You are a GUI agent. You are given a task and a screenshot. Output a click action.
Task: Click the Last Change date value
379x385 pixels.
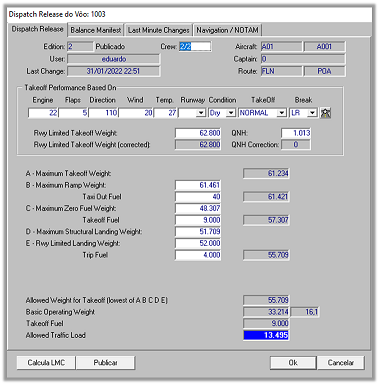click(114, 71)
